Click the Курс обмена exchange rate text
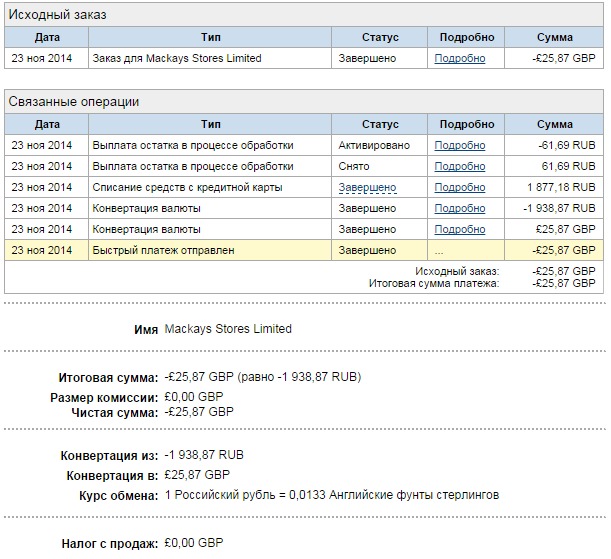 tap(332, 495)
